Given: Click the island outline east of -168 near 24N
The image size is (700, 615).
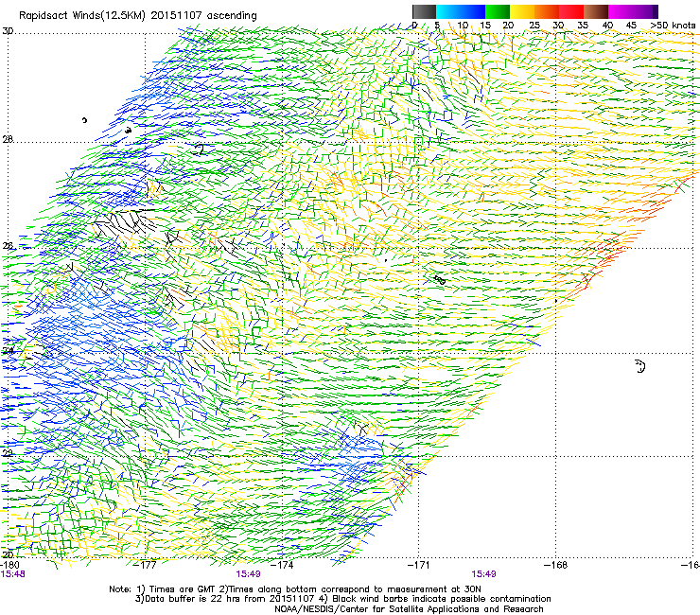Looking at the screenshot, I should (x=640, y=366).
